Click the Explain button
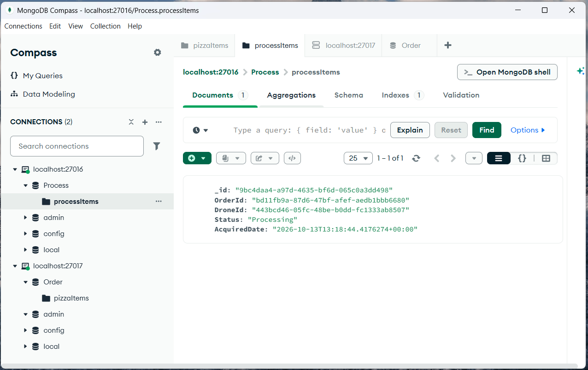588x370 pixels. [410, 130]
